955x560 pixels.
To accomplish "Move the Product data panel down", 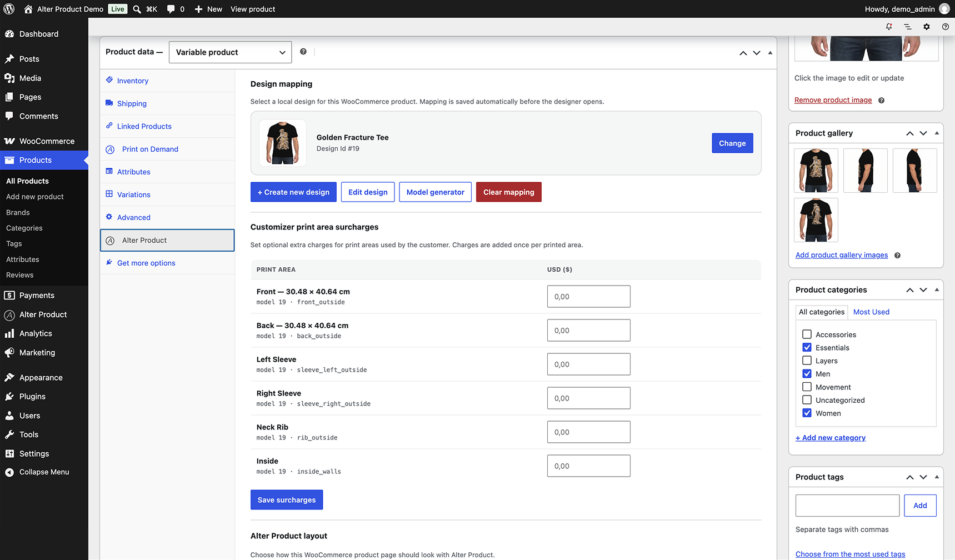I will 757,53.
